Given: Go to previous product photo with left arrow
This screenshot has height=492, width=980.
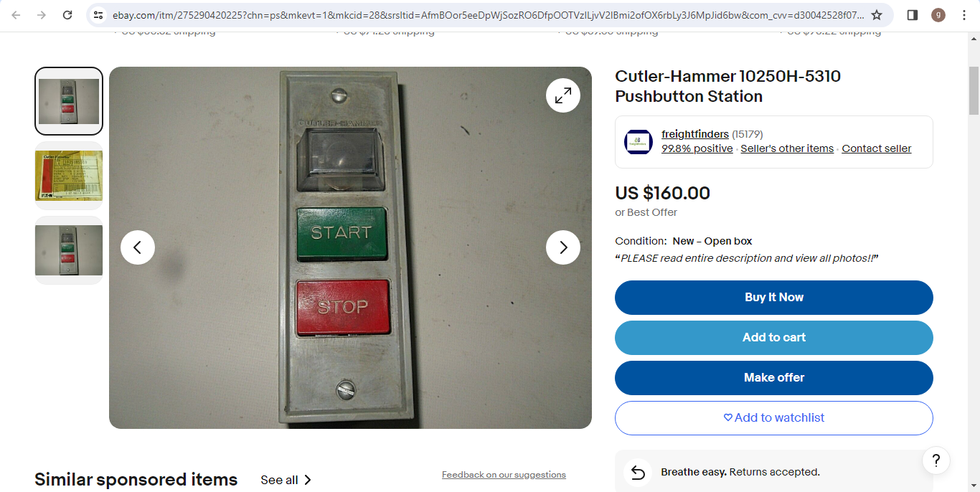Looking at the screenshot, I should click(x=138, y=247).
